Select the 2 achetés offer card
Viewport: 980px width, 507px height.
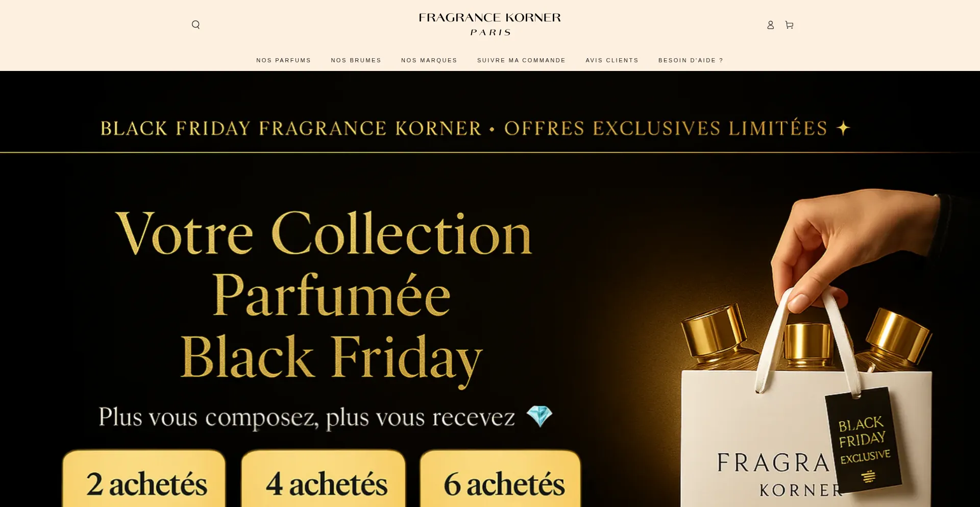pos(144,478)
